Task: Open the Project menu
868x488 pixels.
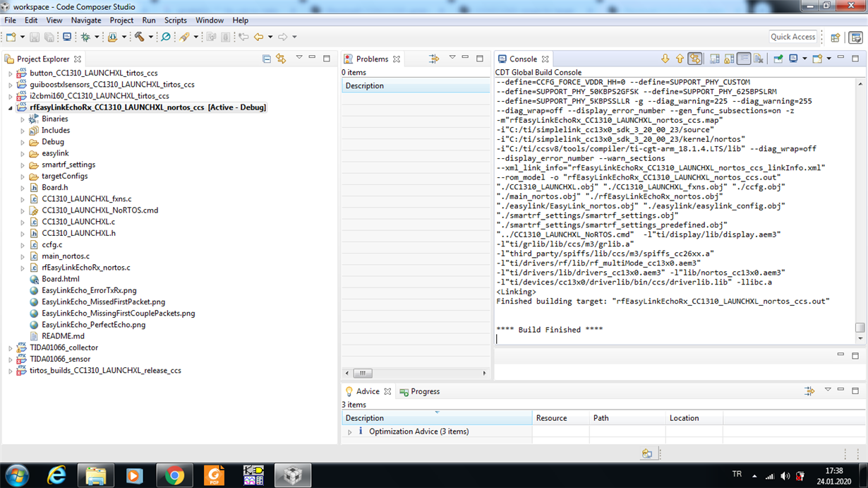Action: pyautogui.click(x=121, y=20)
